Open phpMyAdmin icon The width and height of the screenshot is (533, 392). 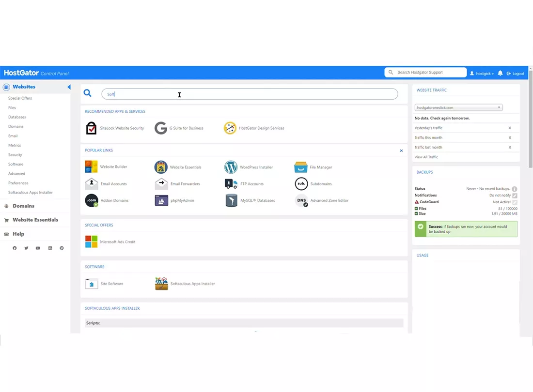(161, 200)
